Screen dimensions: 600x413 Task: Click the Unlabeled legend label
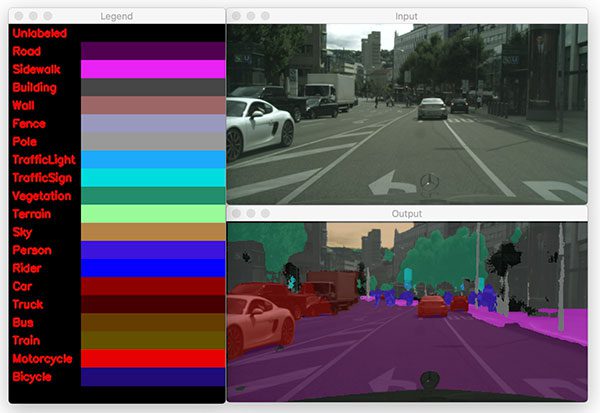(x=39, y=33)
